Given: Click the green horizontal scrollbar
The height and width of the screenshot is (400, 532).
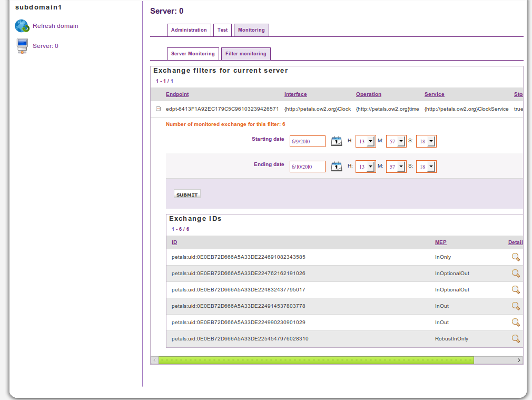Looking at the screenshot, I should [316, 360].
